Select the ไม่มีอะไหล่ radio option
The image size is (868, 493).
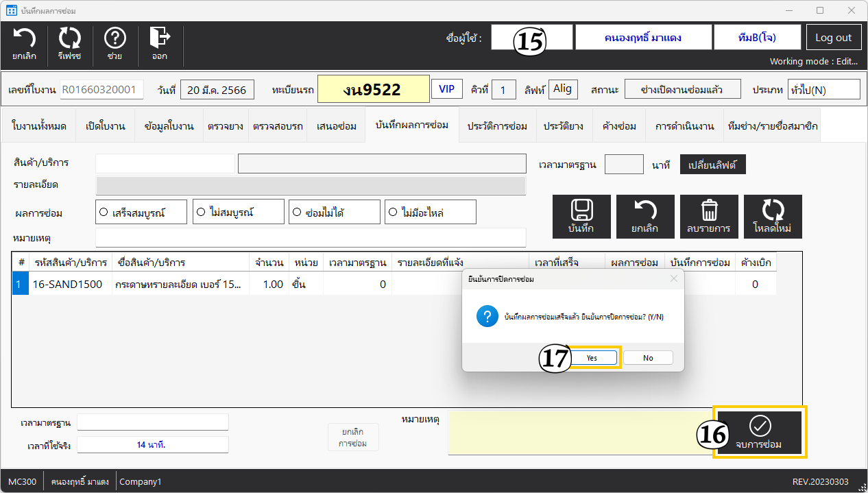pyautogui.click(x=393, y=213)
